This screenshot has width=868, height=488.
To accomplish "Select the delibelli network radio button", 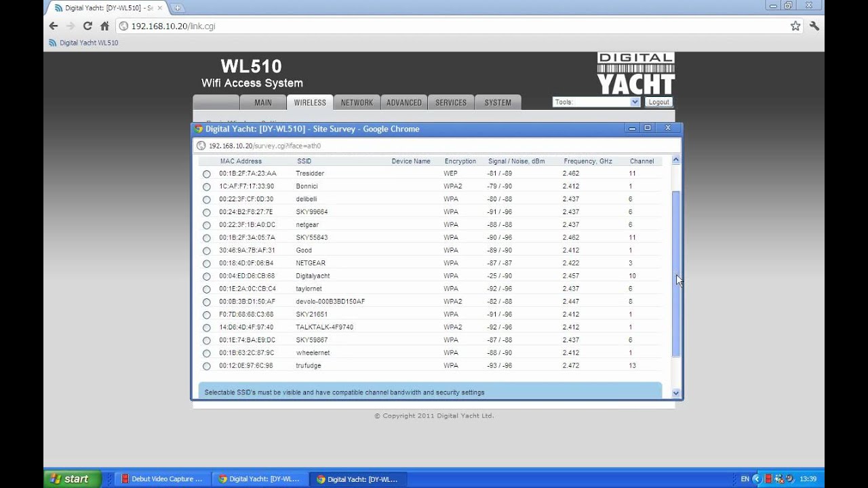I will (x=207, y=200).
